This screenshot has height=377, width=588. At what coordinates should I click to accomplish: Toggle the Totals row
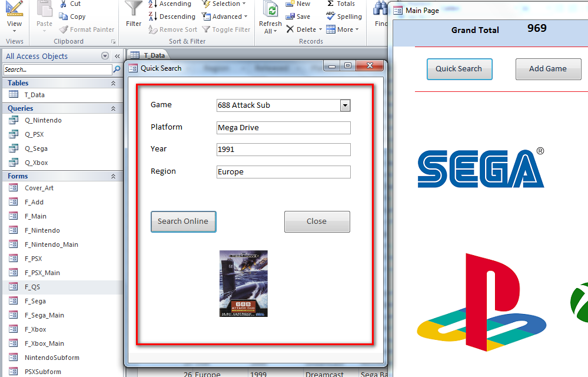[x=341, y=4]
